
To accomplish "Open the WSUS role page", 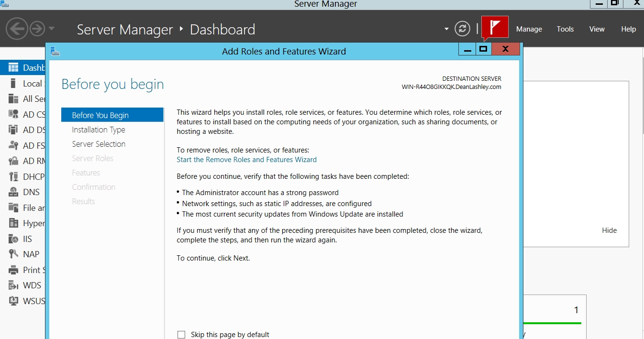I will 23,301.
